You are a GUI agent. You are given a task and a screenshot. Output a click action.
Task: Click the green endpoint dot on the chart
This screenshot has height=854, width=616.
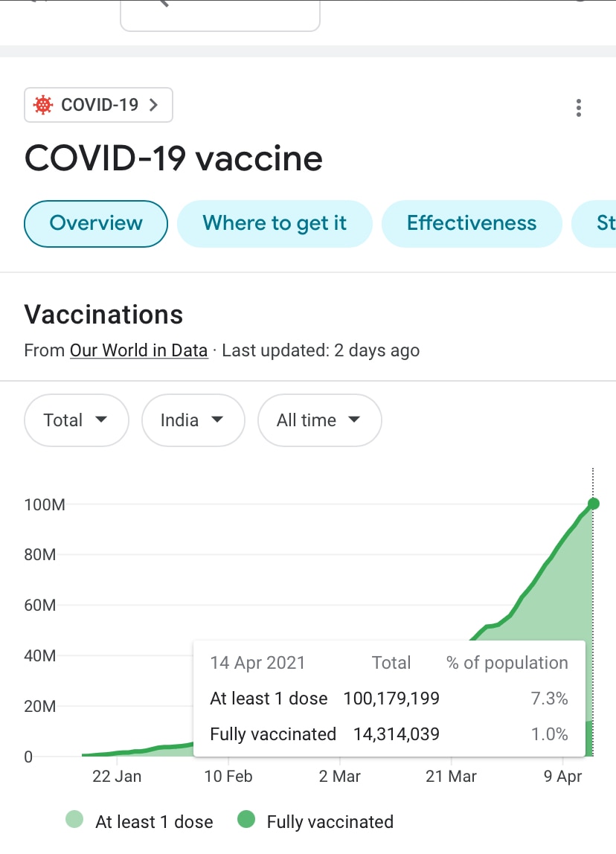593,504
